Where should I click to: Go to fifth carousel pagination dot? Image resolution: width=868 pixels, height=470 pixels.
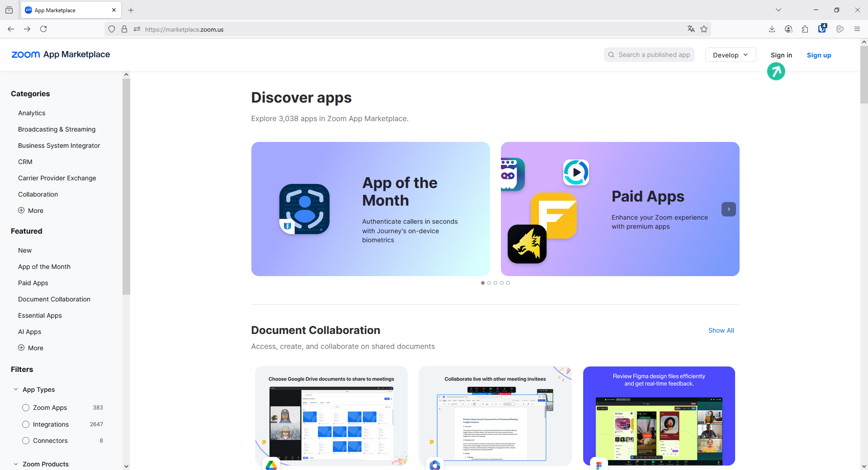(x=508, y=283)
